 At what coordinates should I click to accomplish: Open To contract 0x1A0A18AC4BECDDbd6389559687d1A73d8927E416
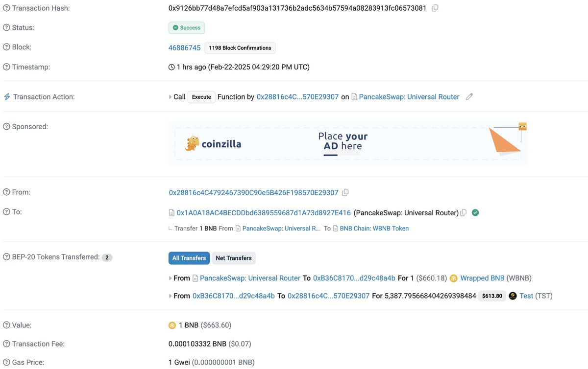click(x=264, y=213)
